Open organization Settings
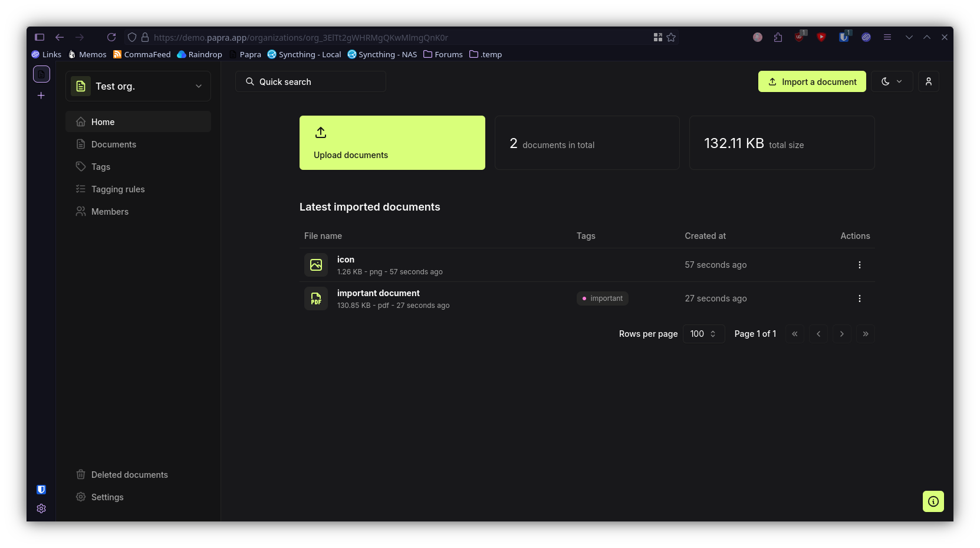This screenshot has height=548, width=980. [x=107, y=497]
